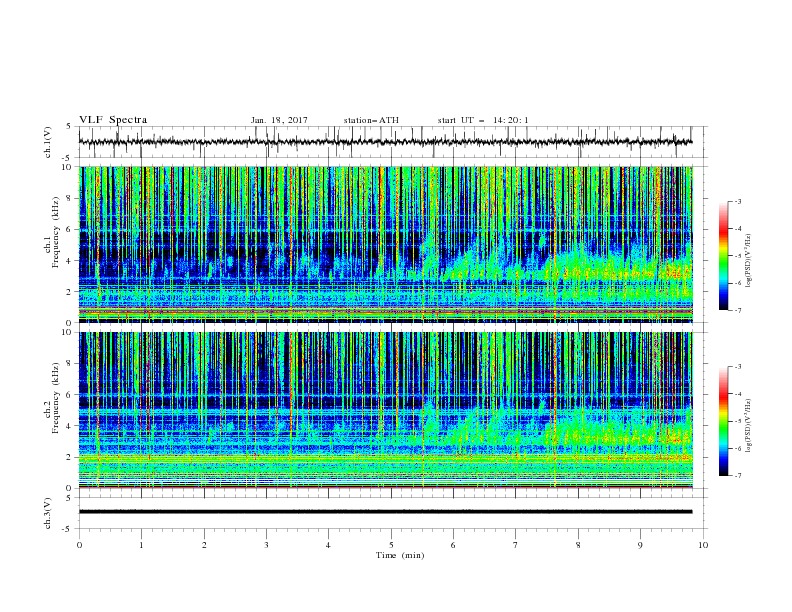Click the ch.1 'log(PSD)(V²/Hz)' color bar title

coord(749,261)
